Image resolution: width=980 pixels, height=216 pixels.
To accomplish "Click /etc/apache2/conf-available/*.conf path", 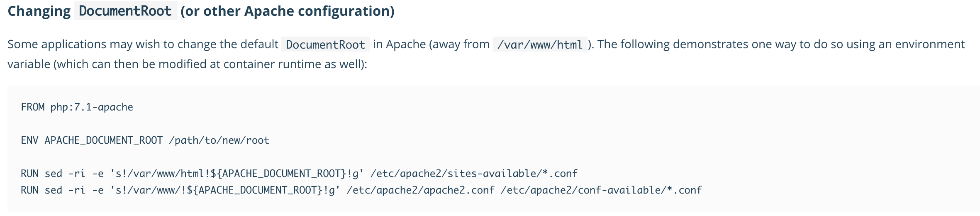I will [601, 190].
